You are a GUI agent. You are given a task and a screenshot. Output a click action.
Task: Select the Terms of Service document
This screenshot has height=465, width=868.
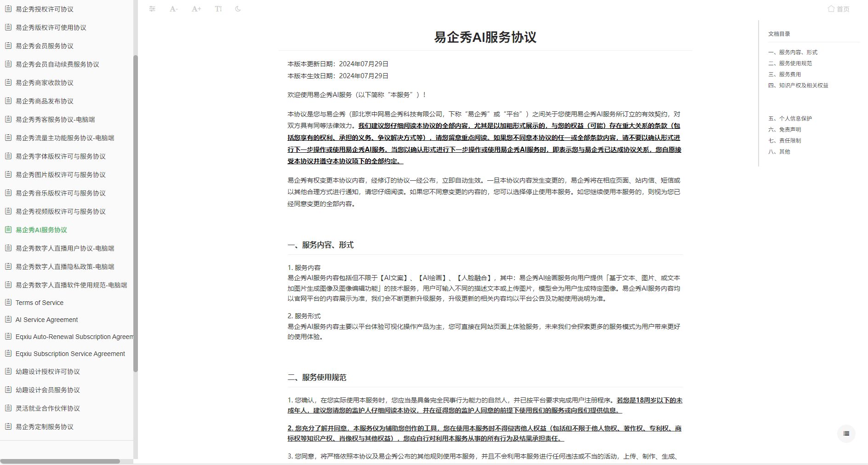click(39, 303)
